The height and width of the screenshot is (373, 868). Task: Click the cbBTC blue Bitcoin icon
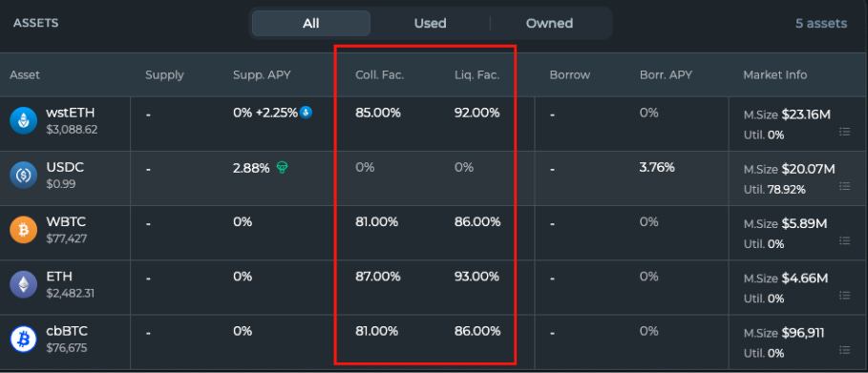click(23, 340)
